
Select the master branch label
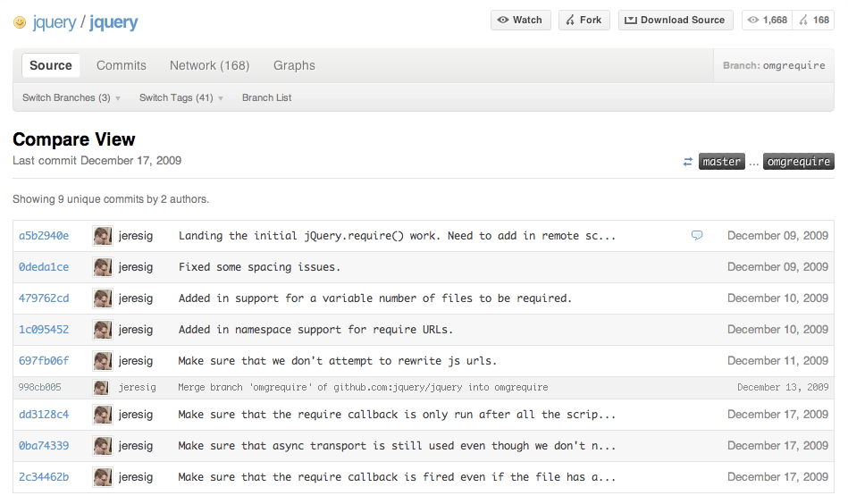point(721,162)
